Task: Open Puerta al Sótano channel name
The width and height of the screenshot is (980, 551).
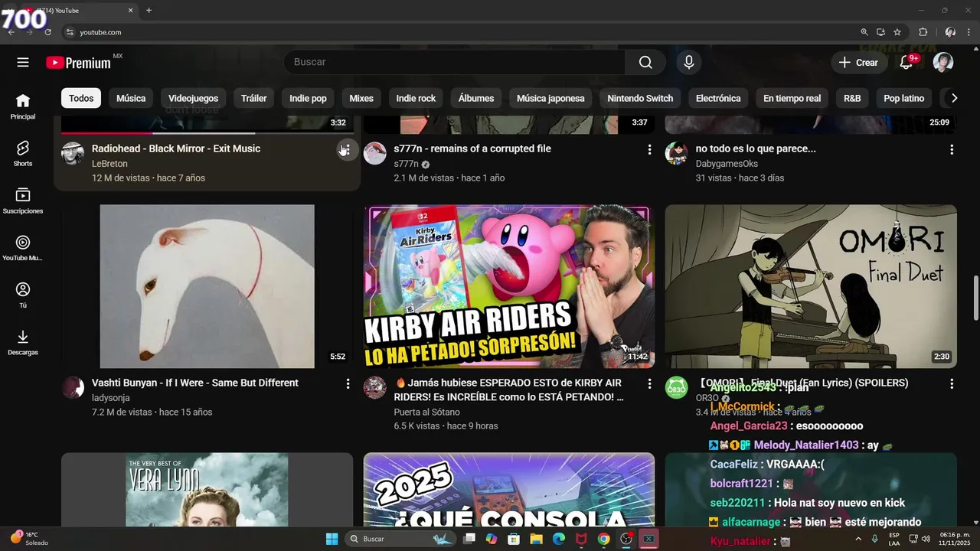Action: click(427, 412)
